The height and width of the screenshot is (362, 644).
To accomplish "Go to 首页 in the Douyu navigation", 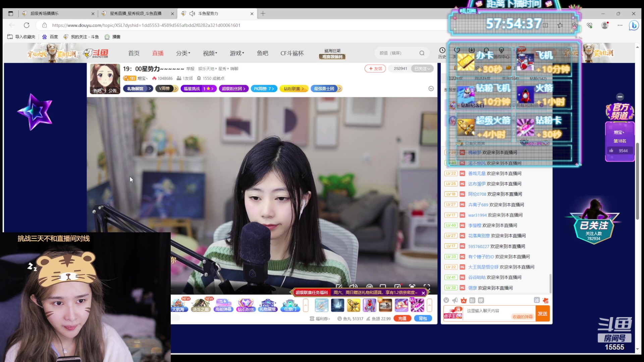I will tap(134, 53).
